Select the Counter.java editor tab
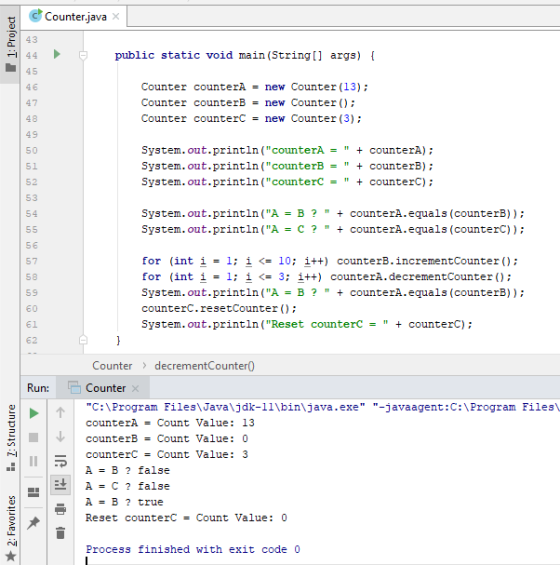 click(x=74, y=17)
